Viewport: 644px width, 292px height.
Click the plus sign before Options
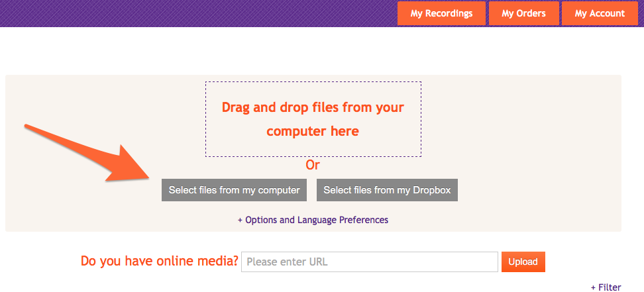[241, 220]
